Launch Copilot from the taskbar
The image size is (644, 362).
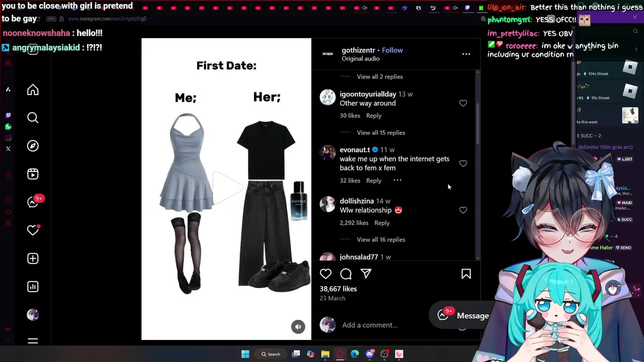click(310, 354)
